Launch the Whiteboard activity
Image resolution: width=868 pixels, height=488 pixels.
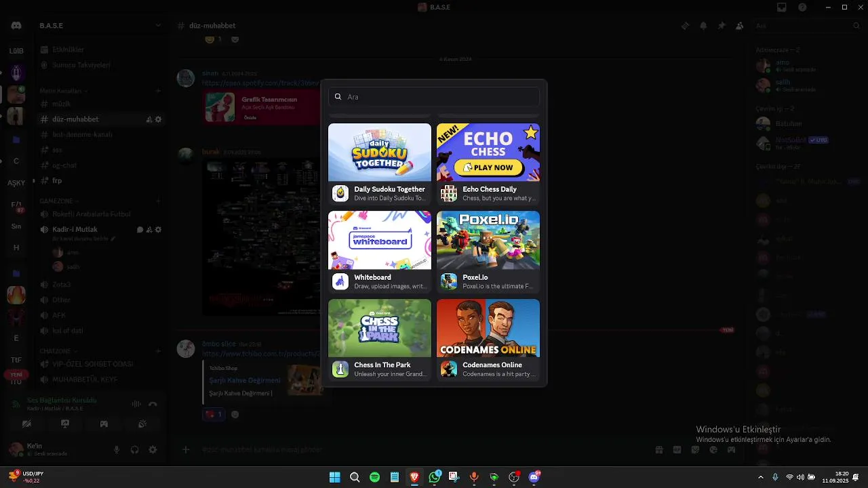coord(380,251)
